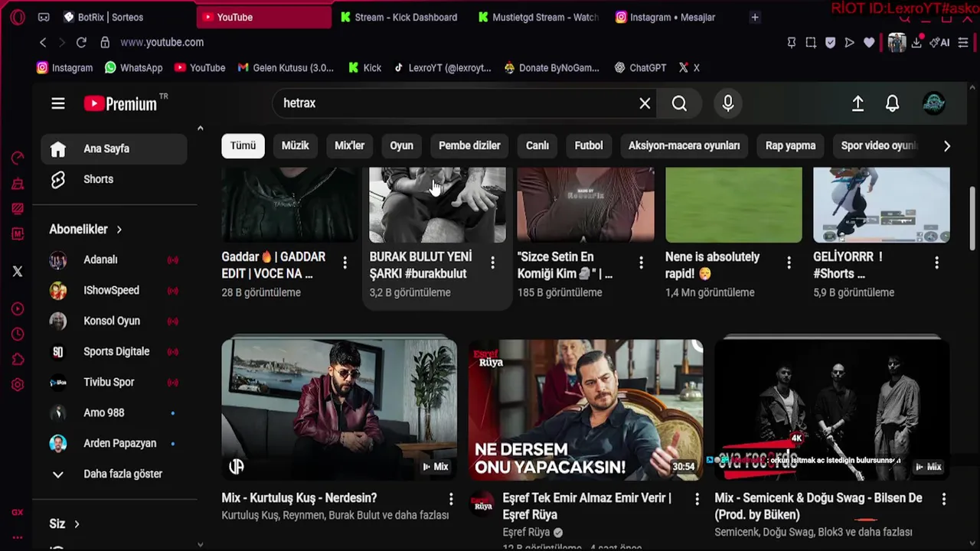Click the page vertical scrollbar
Screen dimensions: 980x551
(x=972, y=218)
